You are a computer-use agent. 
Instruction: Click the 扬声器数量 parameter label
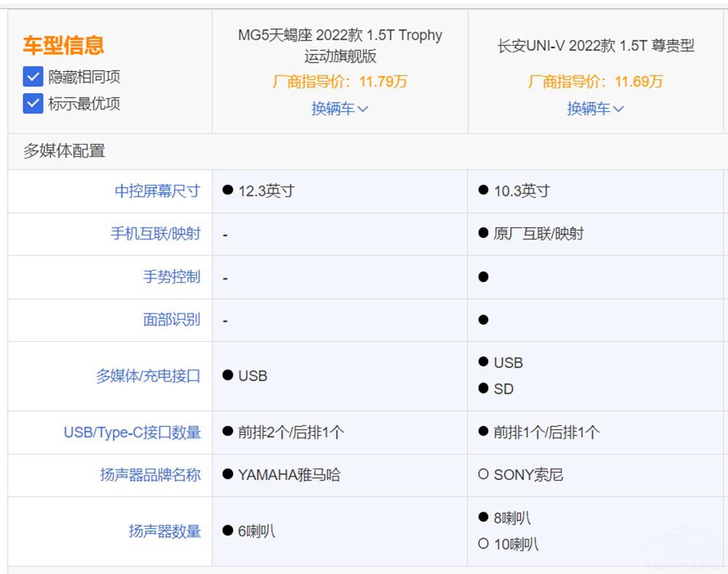pos(165,531)
